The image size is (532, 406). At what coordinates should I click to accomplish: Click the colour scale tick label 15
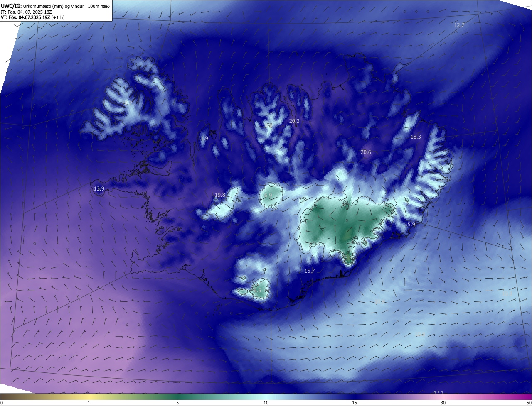tap(355, 403)
